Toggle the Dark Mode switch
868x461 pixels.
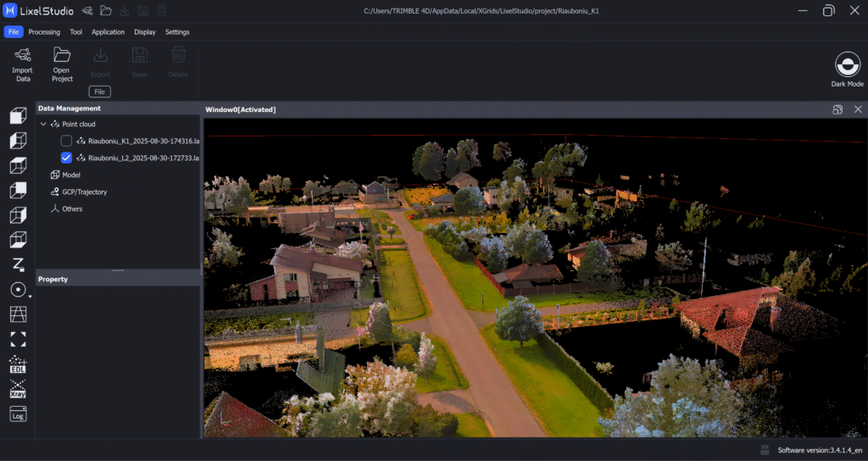pos(847,64)
